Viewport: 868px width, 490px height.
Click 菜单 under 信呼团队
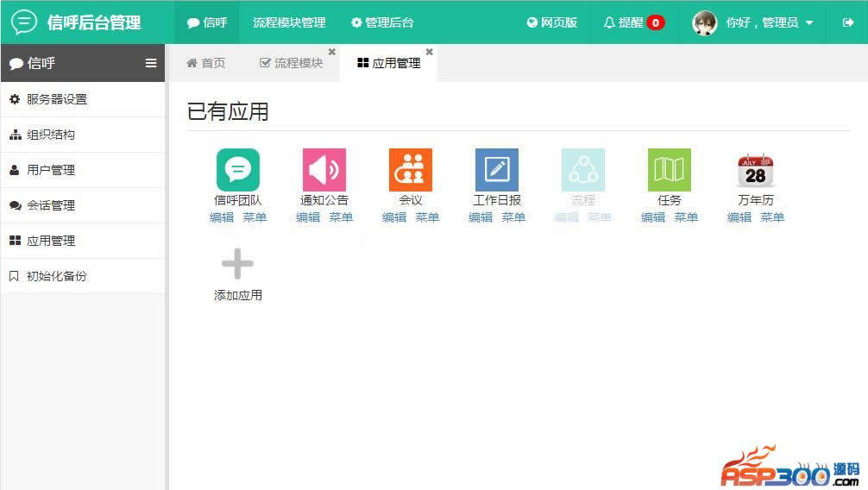(255, 217)
